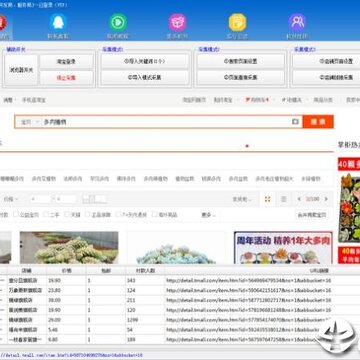360x360 pixels.
Task: Switch to the orange grid view icon
Action: pyautogui.click(x=267, y=199)
